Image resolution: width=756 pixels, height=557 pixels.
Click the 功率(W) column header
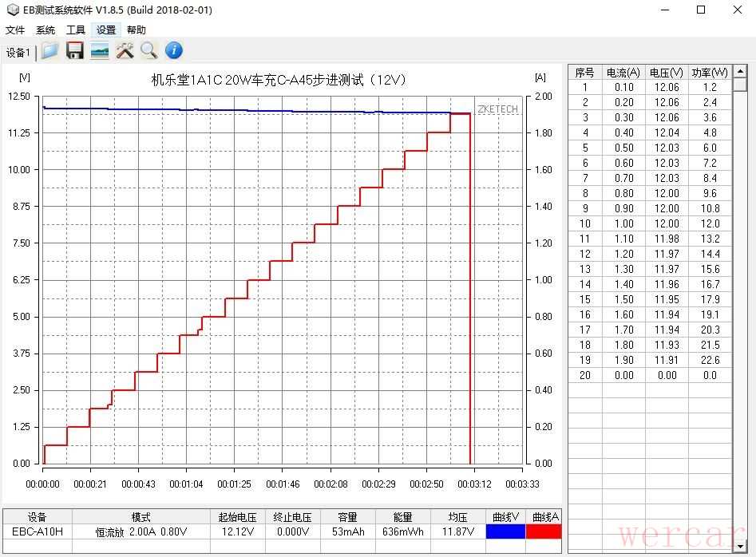point(709,73)
